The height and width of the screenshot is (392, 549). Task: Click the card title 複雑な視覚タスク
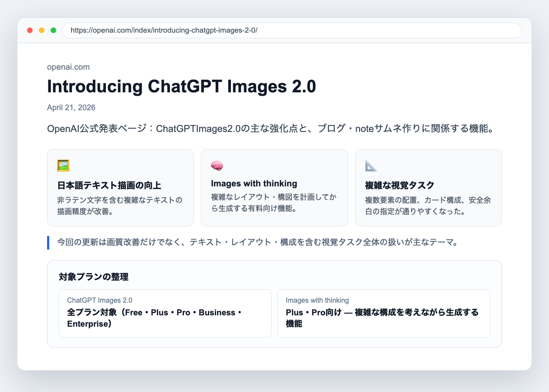400,186
